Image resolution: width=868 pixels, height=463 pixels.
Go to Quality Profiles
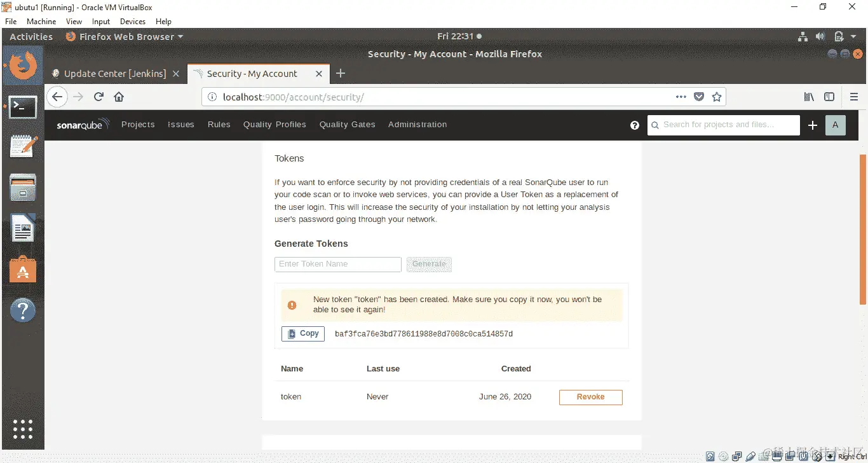pyautogui.click(x=275, y=125)
